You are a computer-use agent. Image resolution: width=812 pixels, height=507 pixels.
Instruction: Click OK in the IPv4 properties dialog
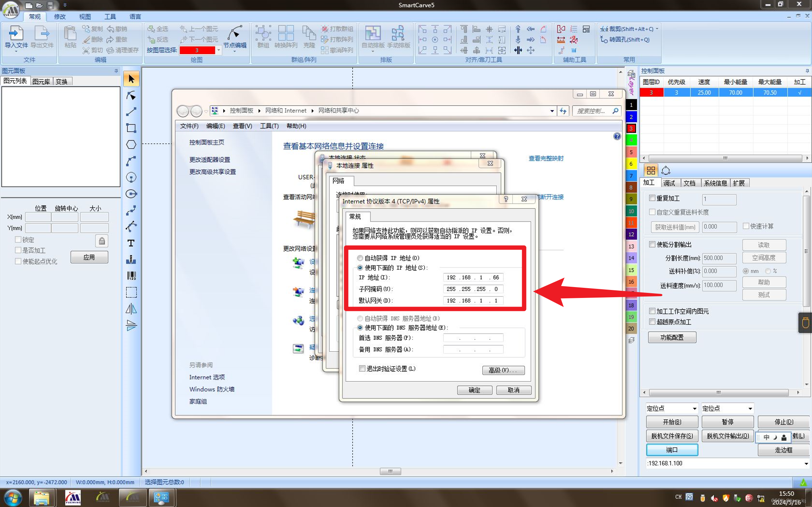click(x=474, y=390)
